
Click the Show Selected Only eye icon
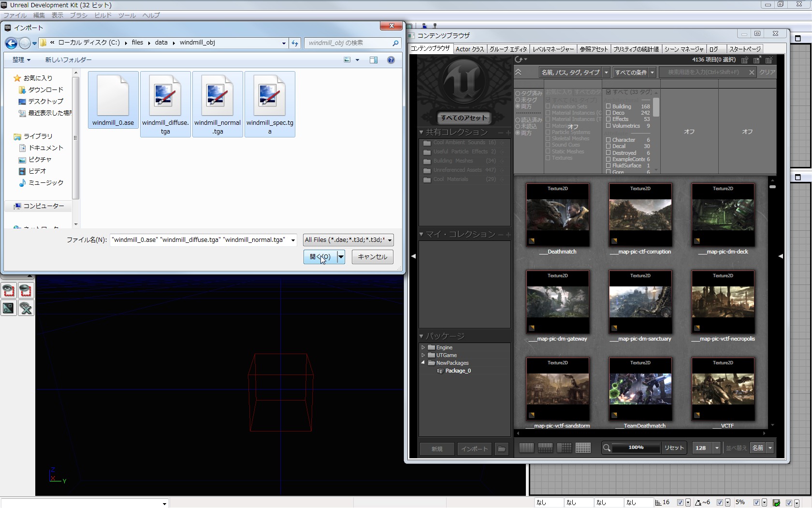click(9, 290)
